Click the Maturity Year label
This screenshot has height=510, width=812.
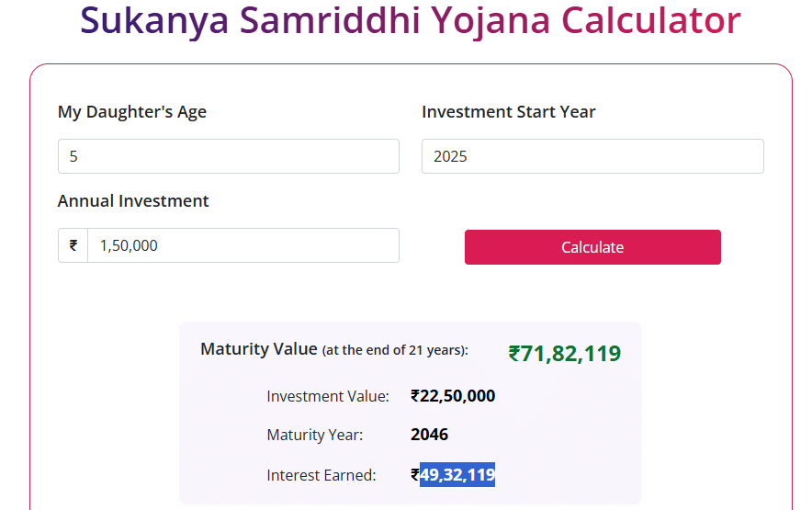pos(314,436)
